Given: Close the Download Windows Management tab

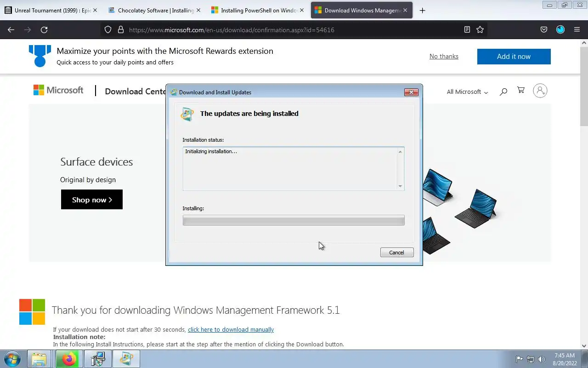Looking at the screenshot, I should 405,10.
